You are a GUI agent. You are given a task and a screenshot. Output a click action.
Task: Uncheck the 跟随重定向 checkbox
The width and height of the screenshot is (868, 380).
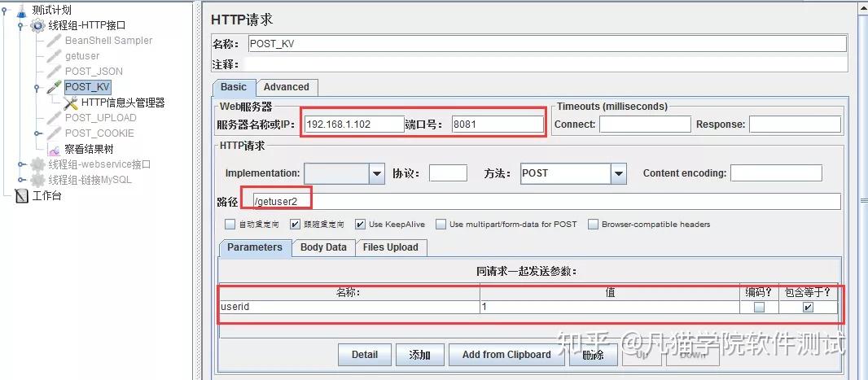pos(295,225)
